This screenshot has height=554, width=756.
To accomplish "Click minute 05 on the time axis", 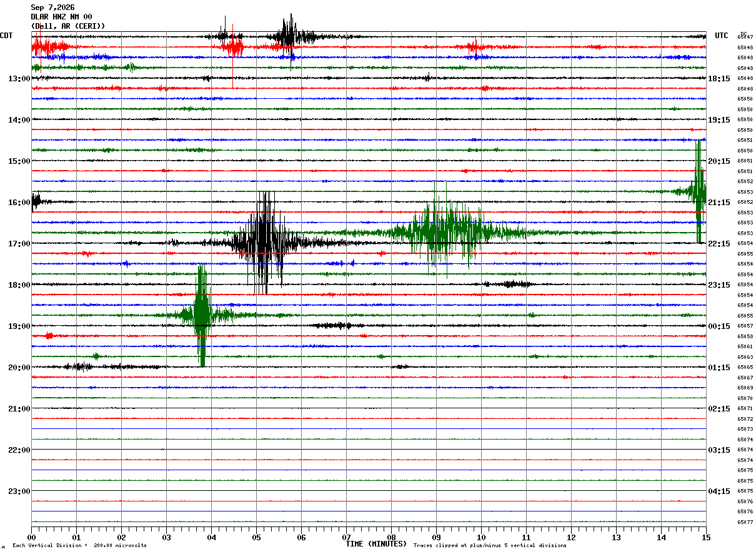I will (x=256, y=537).
